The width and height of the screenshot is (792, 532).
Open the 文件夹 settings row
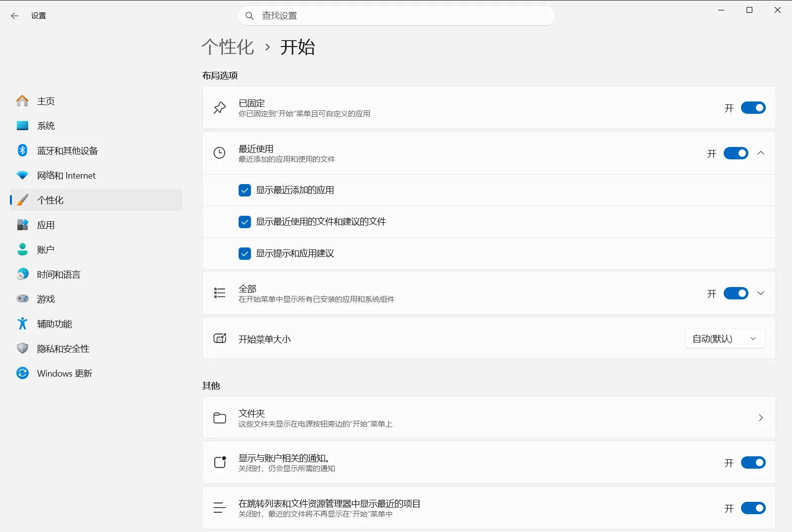pyautogui.click(x=489, y=418)
